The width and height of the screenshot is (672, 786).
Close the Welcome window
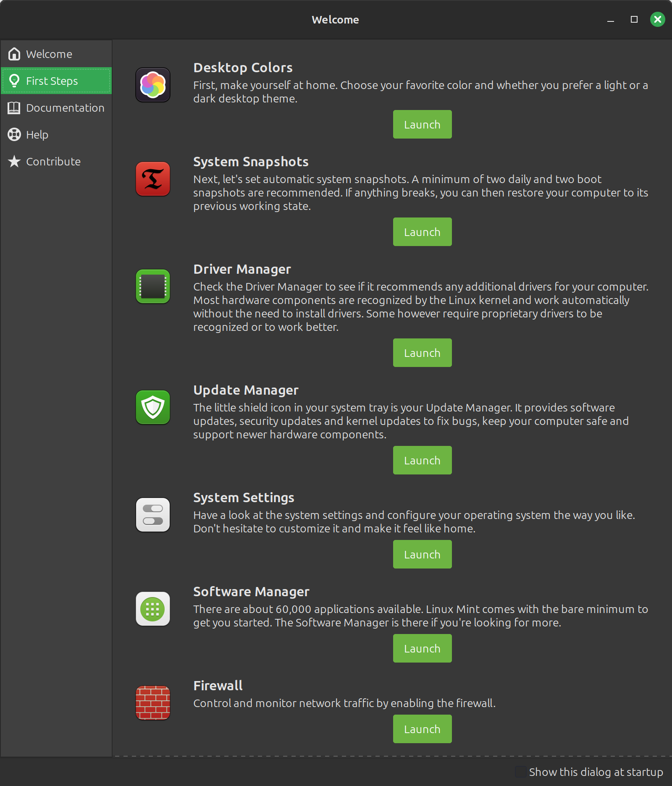coord(658,20)
